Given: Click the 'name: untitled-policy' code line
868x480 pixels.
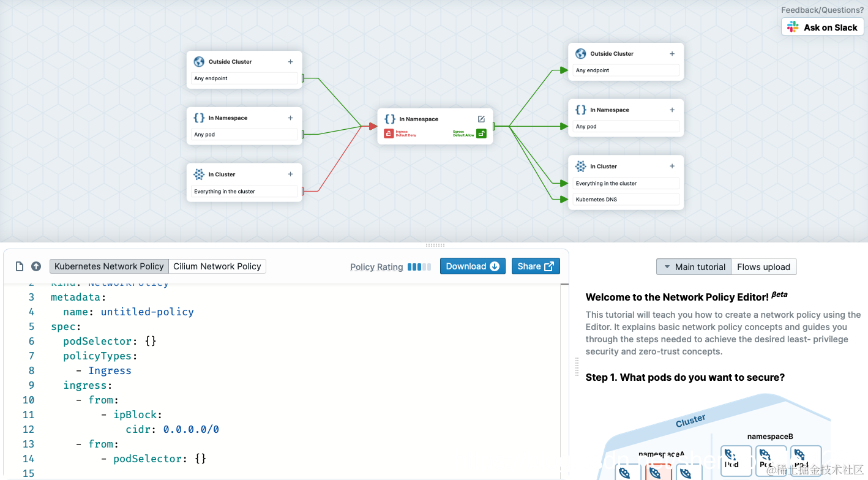Looking at the screenshot, I should (129, 312).
